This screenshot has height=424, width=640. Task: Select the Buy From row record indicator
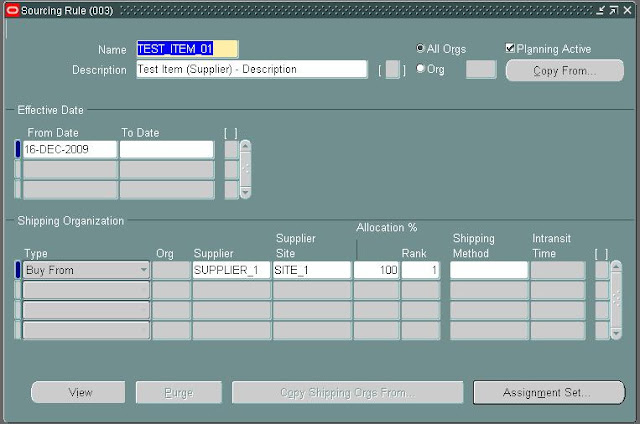(18, 270)
